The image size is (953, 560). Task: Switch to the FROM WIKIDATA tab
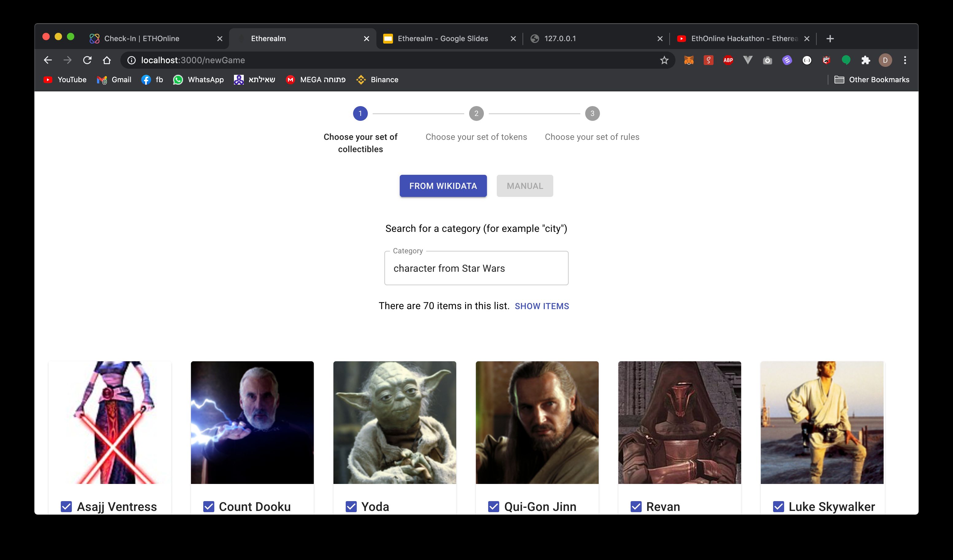pyautogui.click(x=442, y=185)
